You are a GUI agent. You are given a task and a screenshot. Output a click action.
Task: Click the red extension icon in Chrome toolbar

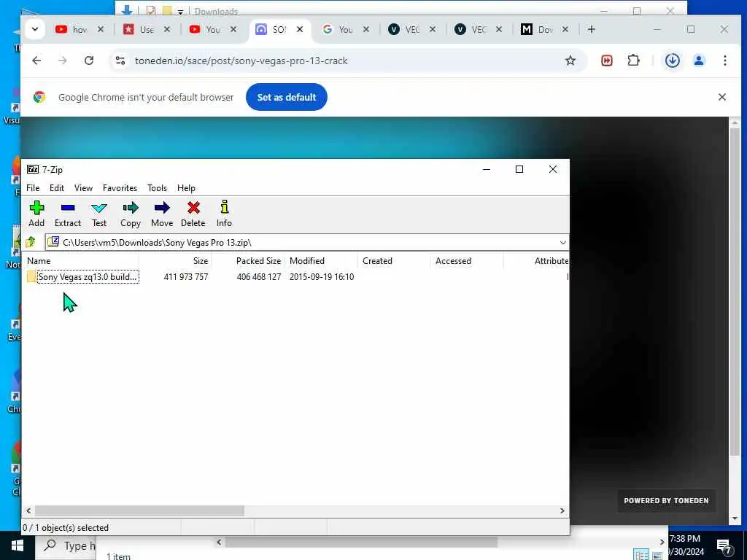606,61
